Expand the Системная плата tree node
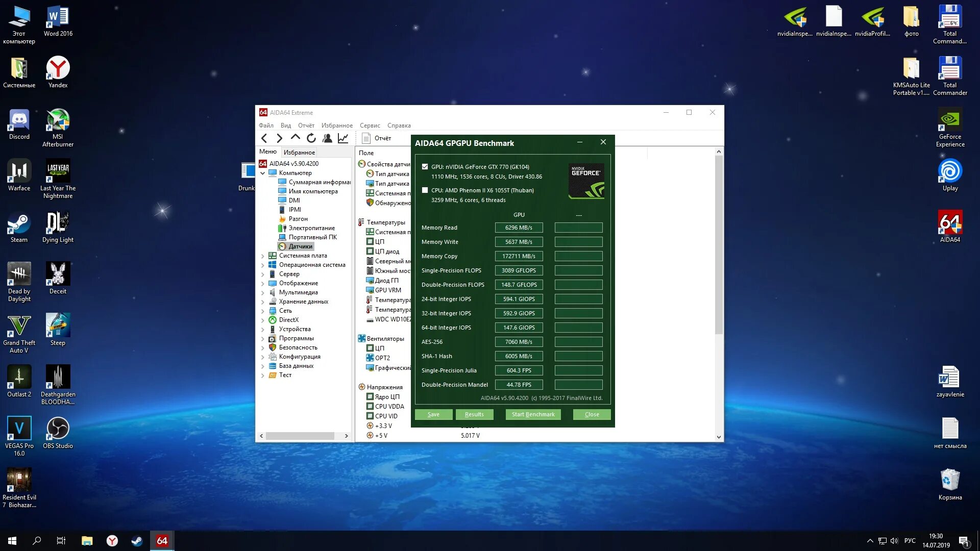The width and height of the screenshot is (980, 551). click(x=263, y=256)
